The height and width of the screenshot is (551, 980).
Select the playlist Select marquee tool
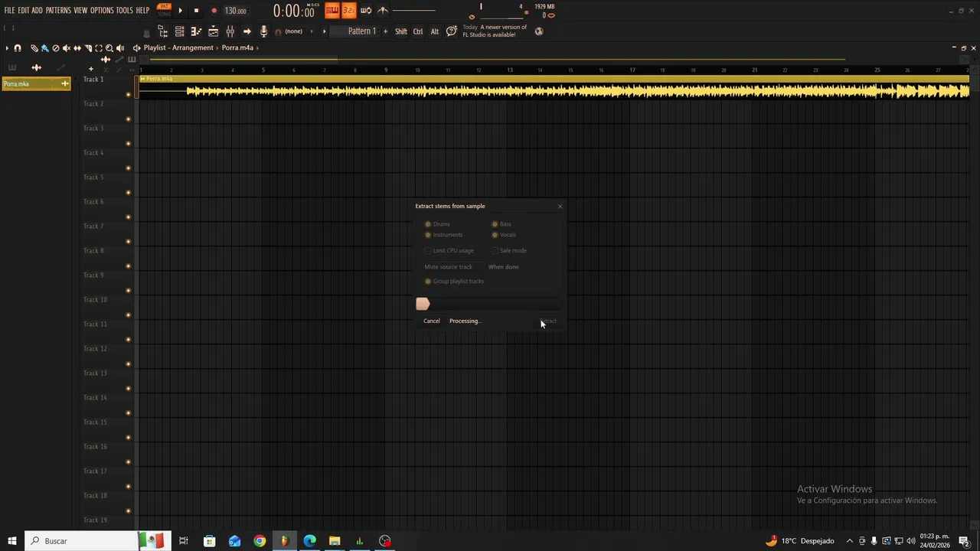99,48
